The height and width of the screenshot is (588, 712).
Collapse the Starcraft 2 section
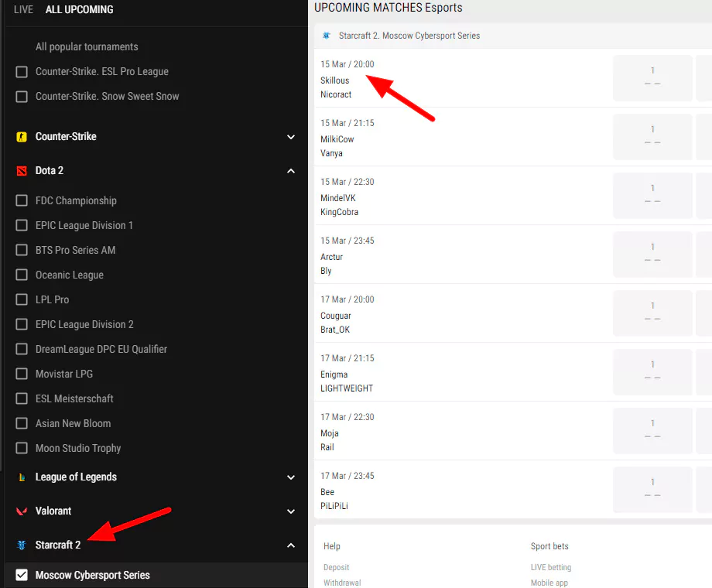click(x=291, y=545)
